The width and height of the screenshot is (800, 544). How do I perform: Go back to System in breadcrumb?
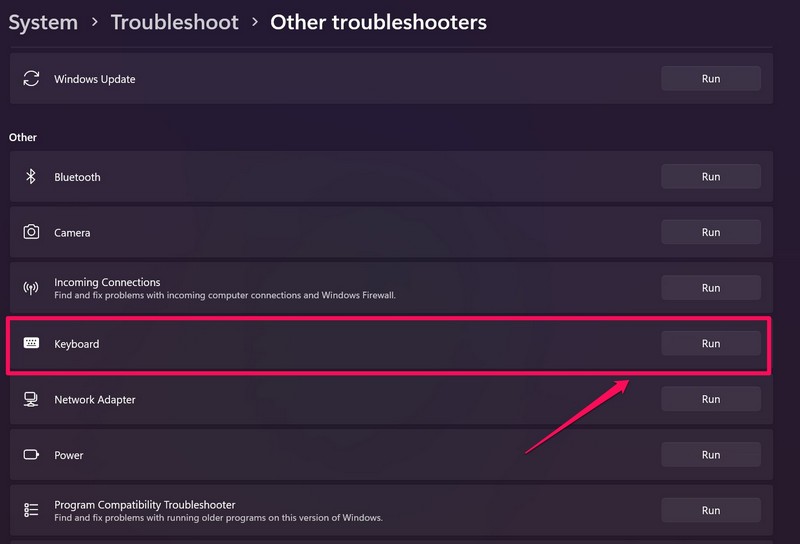(x=43, y=22)
